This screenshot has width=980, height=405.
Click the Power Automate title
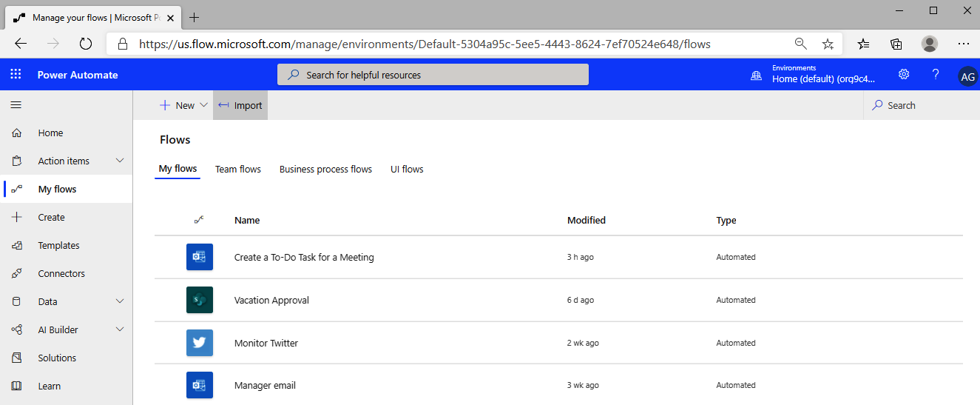coord(78,75)
